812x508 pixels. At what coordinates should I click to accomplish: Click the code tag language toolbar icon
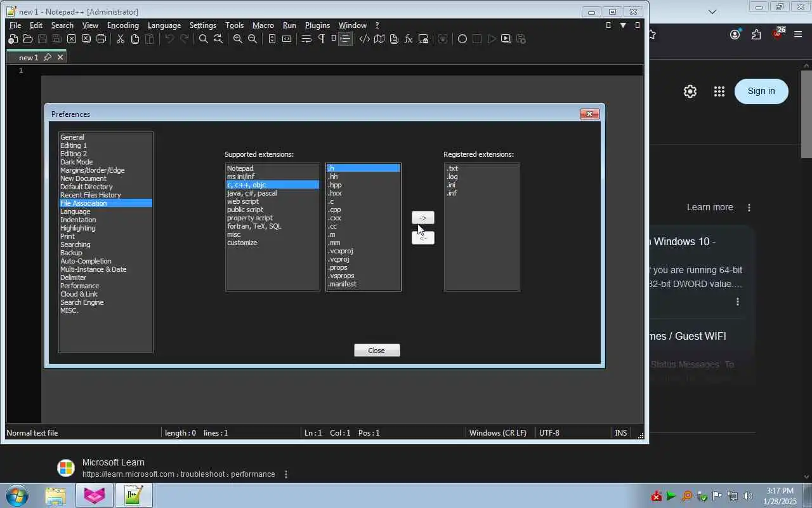coord(365,39)
